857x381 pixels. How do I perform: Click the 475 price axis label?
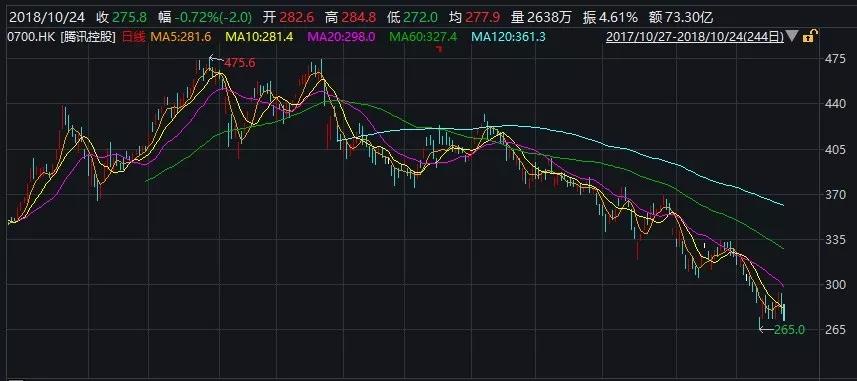coord(837,60)
